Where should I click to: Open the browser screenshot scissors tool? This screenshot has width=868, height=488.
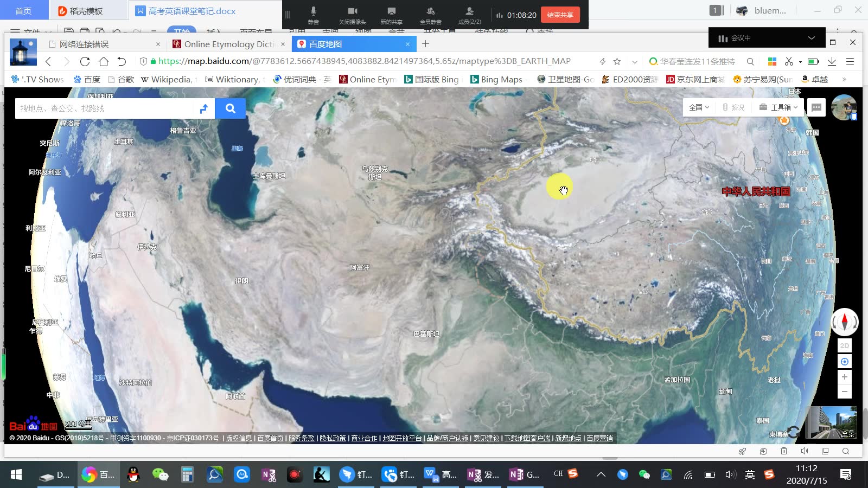click(x=789, y=61)
